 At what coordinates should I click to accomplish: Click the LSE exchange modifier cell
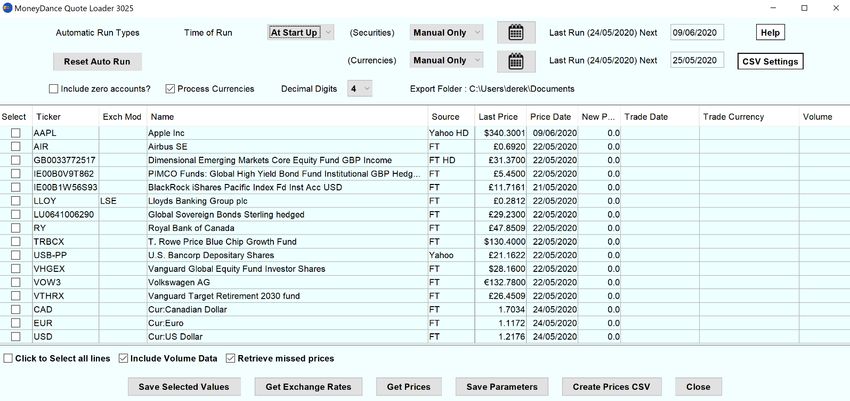click(x=123, y=201)
